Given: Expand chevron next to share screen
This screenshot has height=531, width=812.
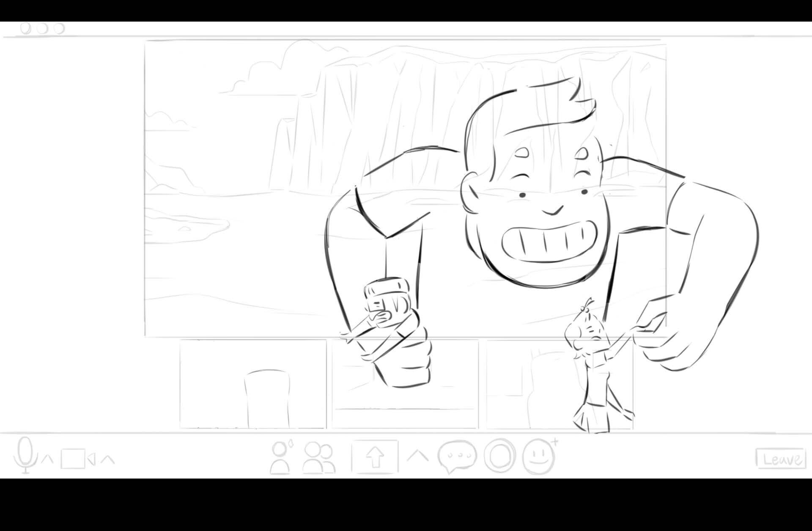Looking at the screenshot, I should [417, 456].
